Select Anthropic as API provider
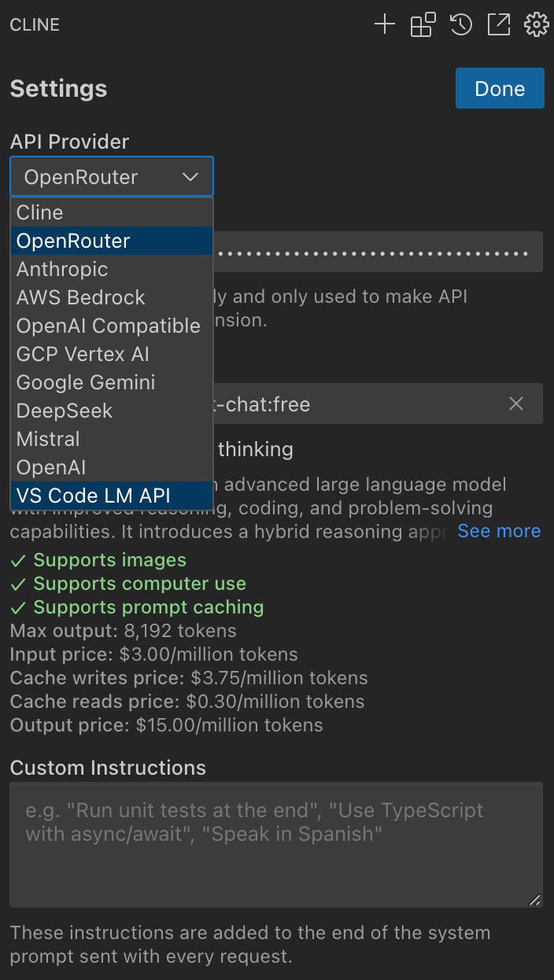 point(62,269)
